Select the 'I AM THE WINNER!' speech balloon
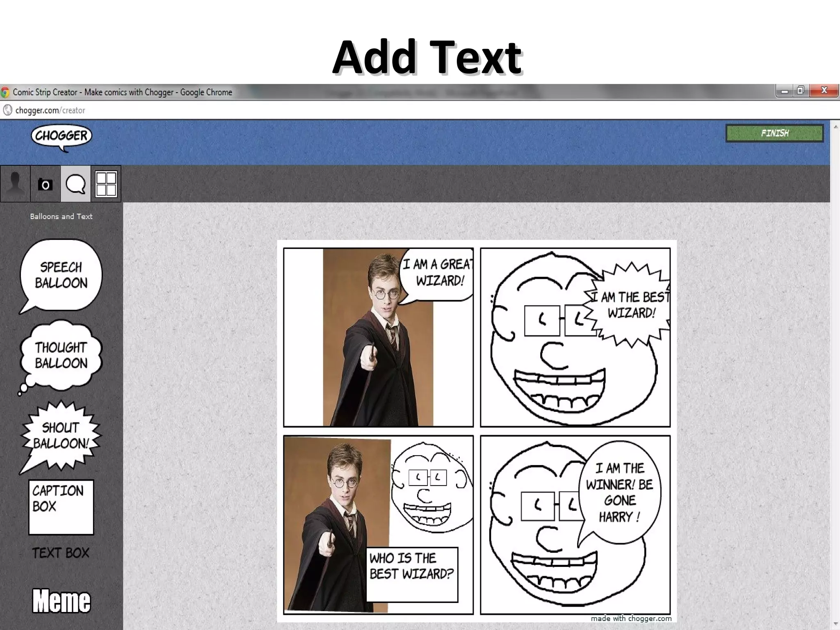Image resolution: width=840 pixels, height=630 pixels. [x=619, y=493]
